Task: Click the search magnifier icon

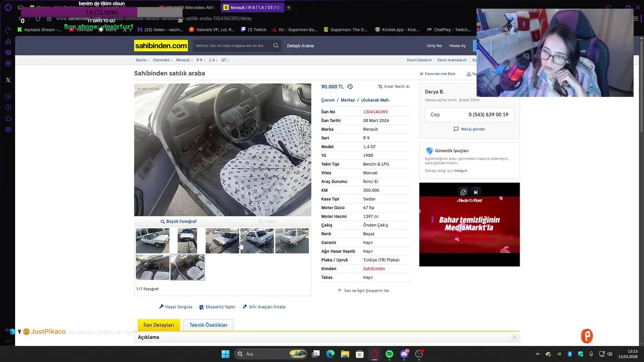Action: pyautogui.click(x=276, y=46)
